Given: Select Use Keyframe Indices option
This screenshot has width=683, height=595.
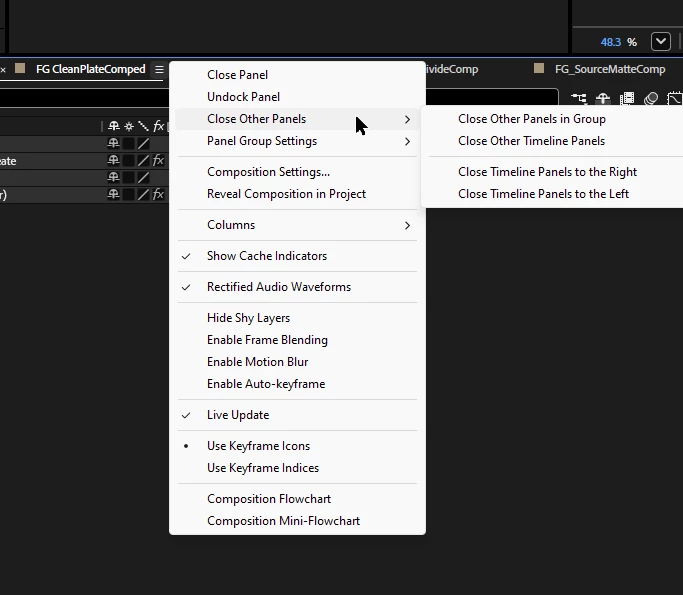Looking at the screenshot, I should (x=297, y=468).
